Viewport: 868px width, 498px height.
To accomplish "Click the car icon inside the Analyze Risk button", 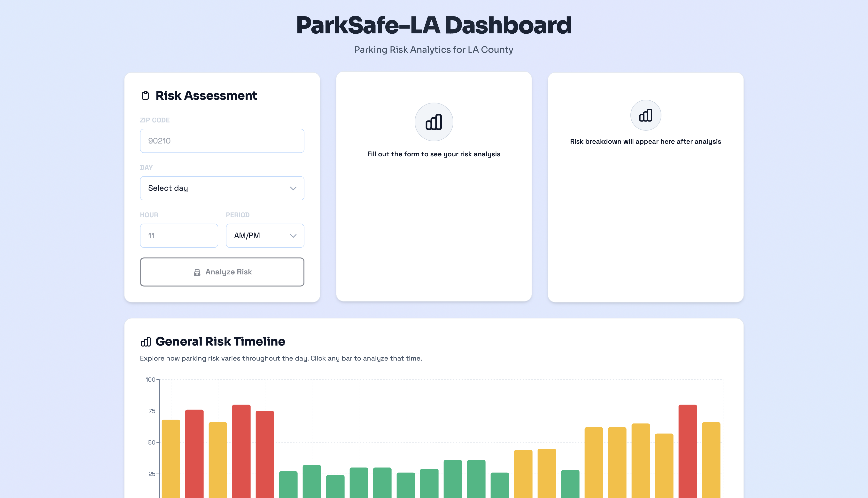I will point(197,272).
